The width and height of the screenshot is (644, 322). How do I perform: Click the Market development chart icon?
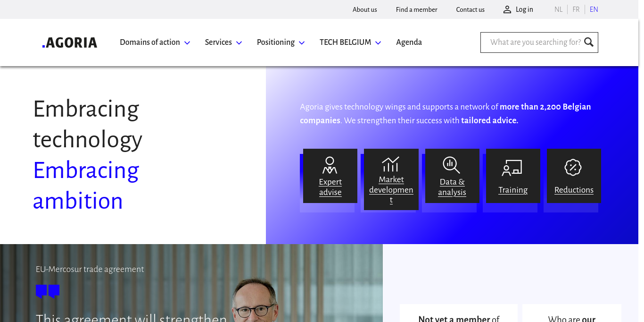(391, 164)
